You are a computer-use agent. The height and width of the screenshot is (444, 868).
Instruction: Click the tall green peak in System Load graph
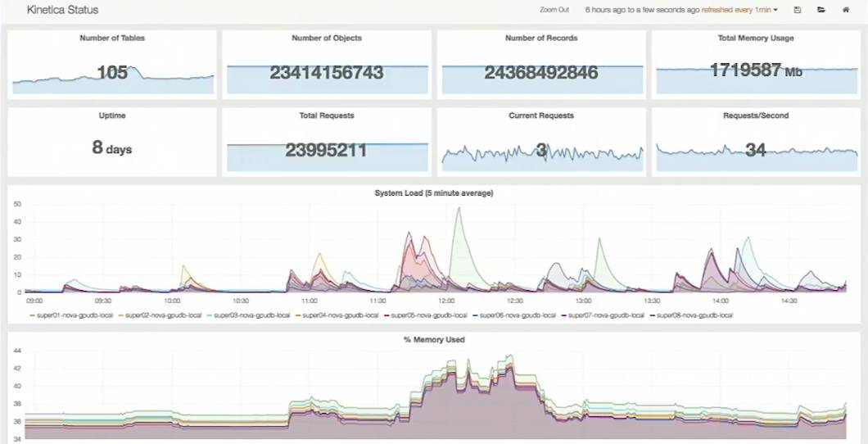pyautogui.click(x=459, y=211)
